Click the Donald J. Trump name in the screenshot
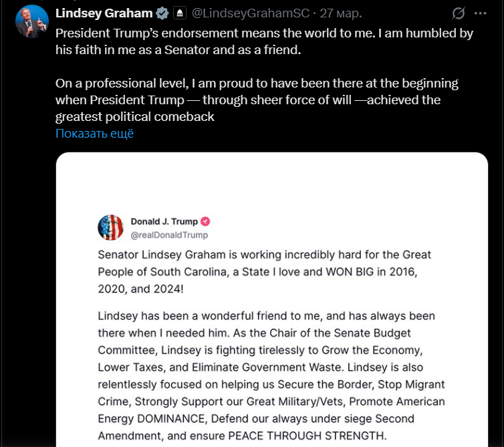This screenshot has height=447, width=504. pyautogui.click(x=164, y=222)
